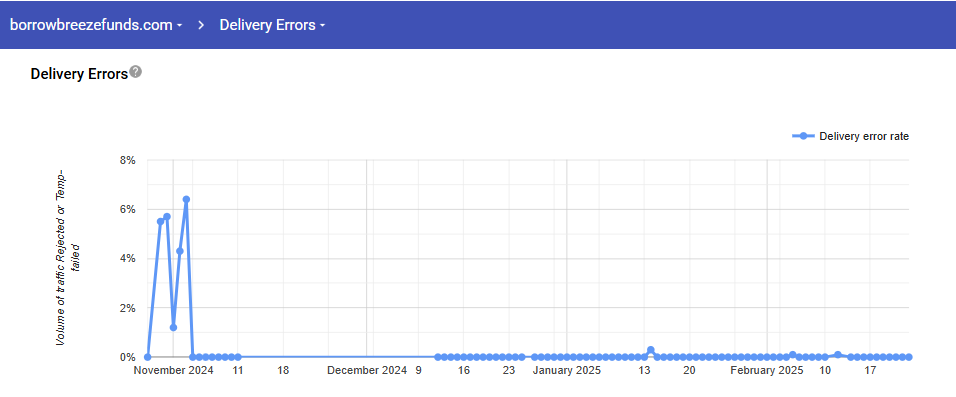Click the January 2025 axis label
The height and width of the screenshot is (397, 956).
coord(567,370)
